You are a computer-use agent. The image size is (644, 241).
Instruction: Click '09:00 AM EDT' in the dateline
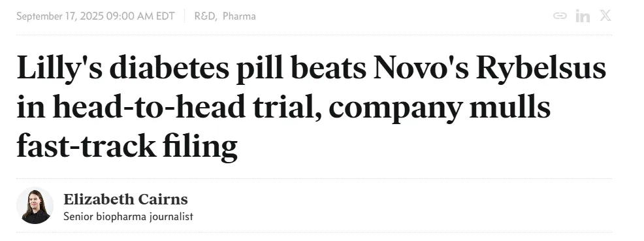140,16
